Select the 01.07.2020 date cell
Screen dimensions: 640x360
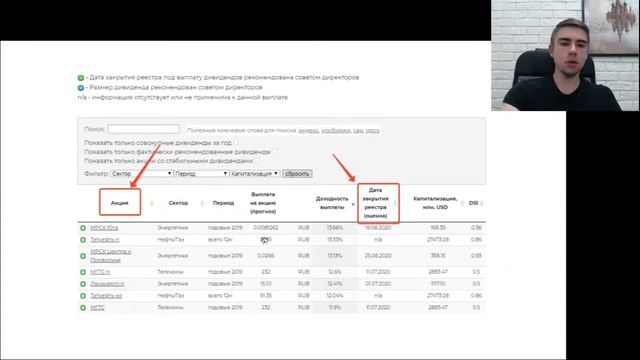click(x=378, y=284)
